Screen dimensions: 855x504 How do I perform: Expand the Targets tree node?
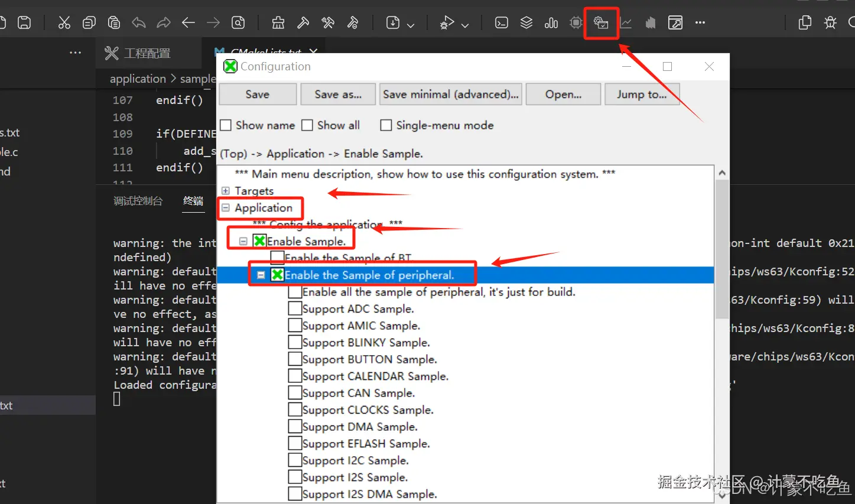click(225, 191)
